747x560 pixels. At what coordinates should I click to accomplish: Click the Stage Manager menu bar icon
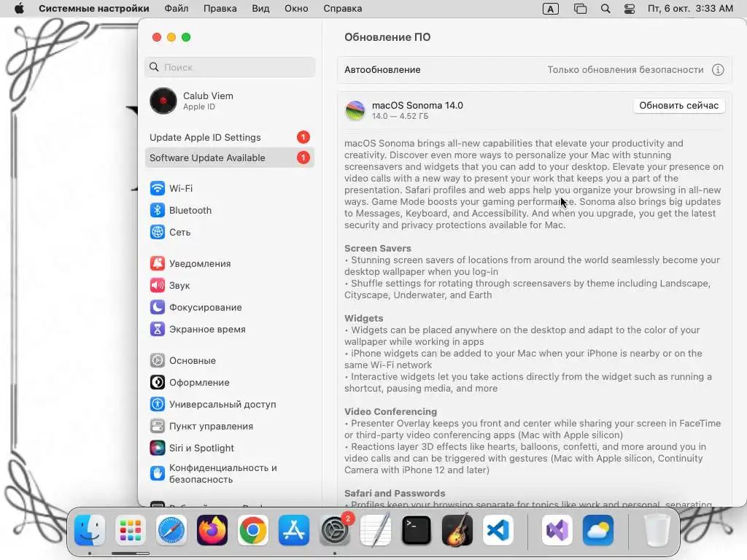(x=580, y=9)
